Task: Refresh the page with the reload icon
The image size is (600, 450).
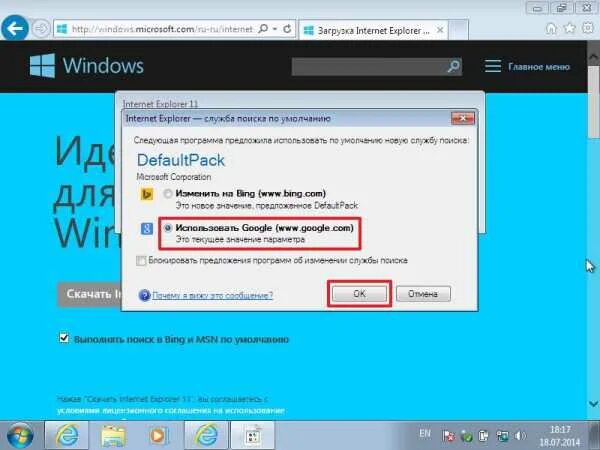Action: coord(287,29)
